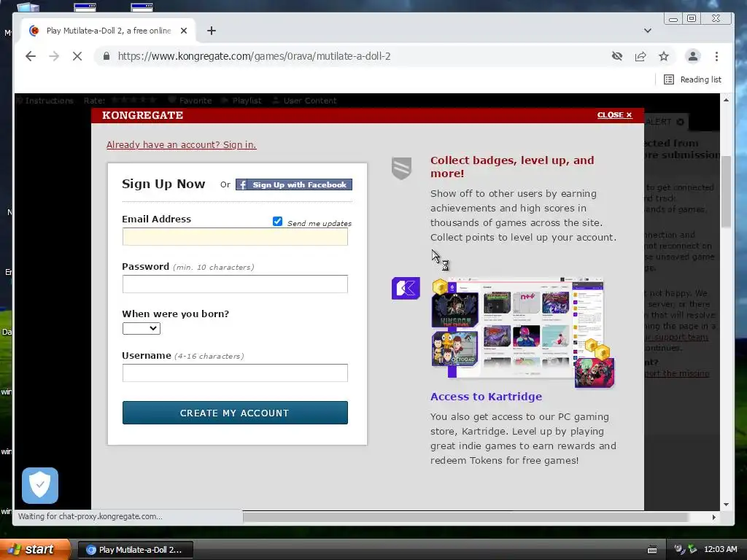Viewport: 747px width, 560px height.
Task: Stop loading the page
Action: click(77, 56)
